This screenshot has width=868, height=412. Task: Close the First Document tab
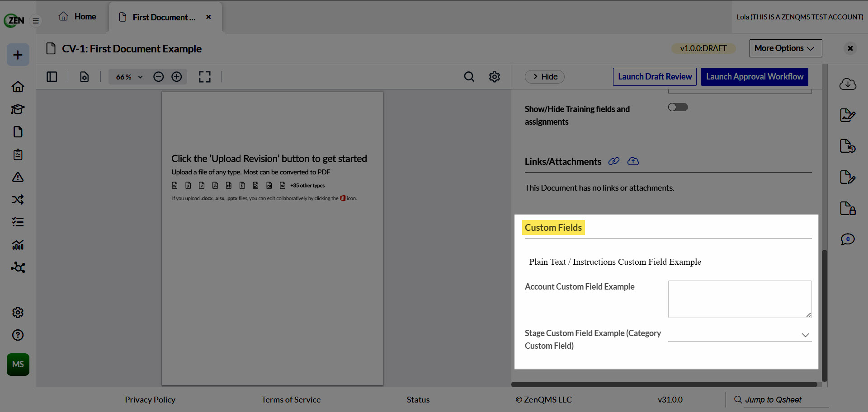pos(208,17)
